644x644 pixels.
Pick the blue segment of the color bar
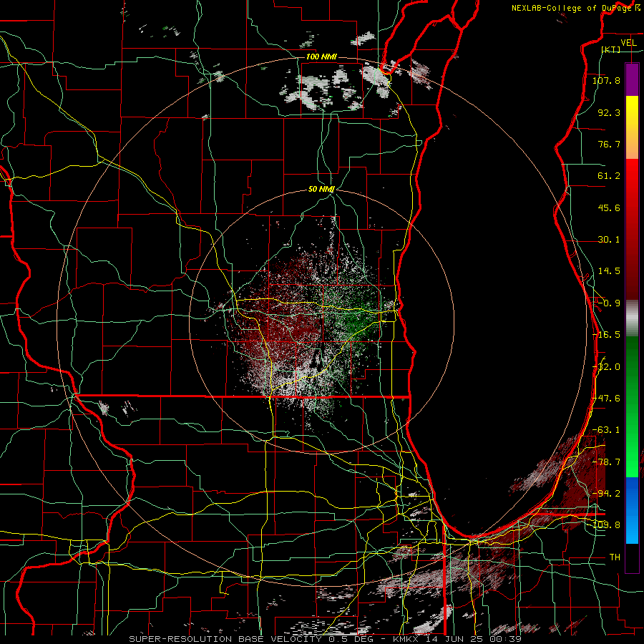pos(632,510)
